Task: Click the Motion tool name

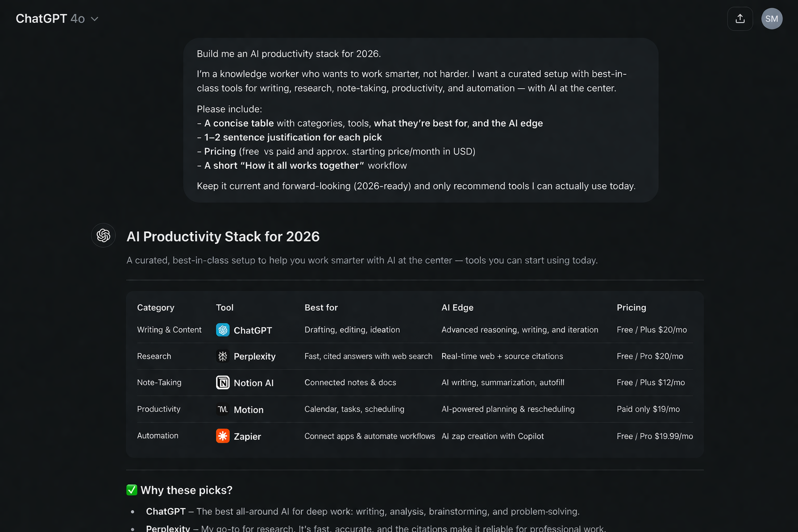Action: (x=248, y=410)
